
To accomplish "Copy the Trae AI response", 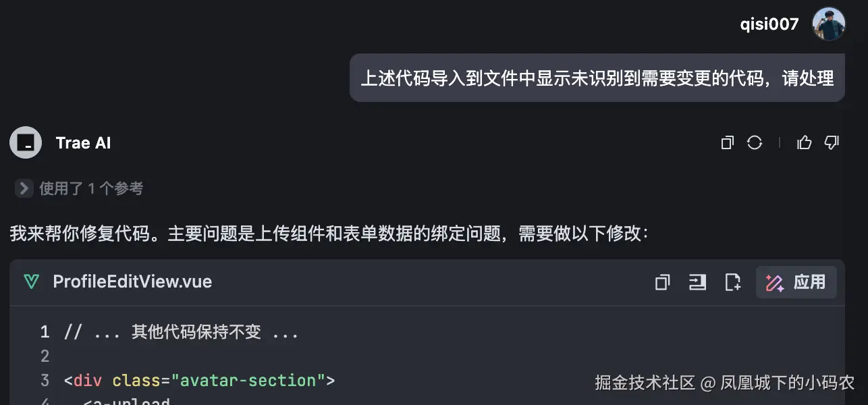I will (727, 142).
